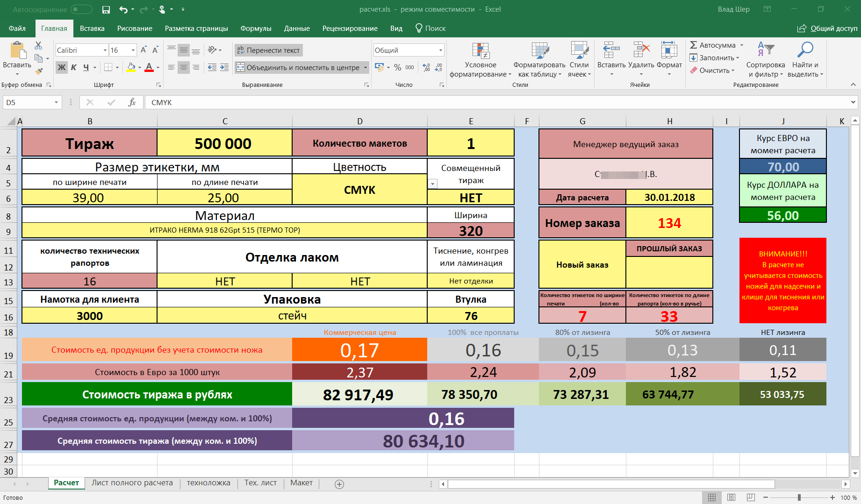This screenshot has width=861, height=504.
Task: Click the Очистить button
Action: [x=712, y=71]
